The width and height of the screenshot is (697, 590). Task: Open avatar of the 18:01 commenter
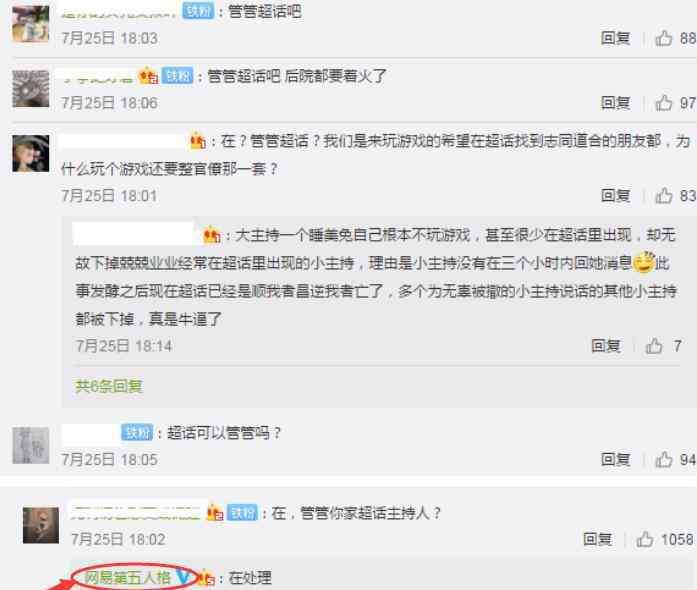click(31, 153)
